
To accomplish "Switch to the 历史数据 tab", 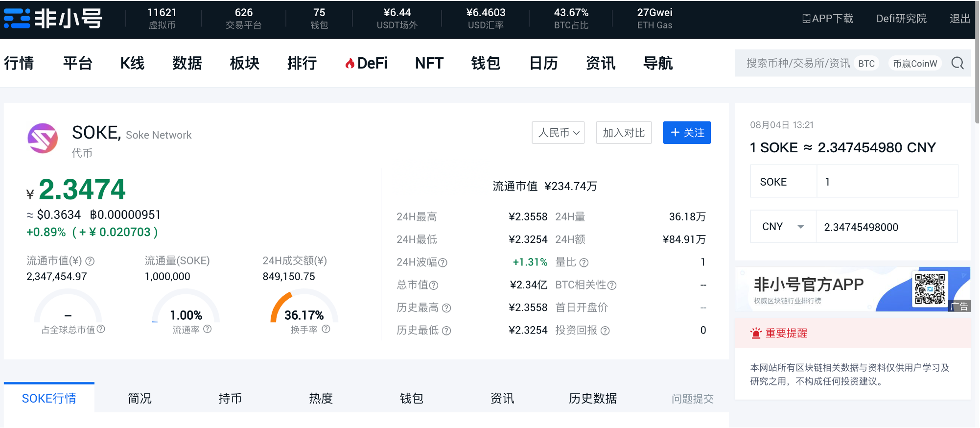I will click(592, 398).
